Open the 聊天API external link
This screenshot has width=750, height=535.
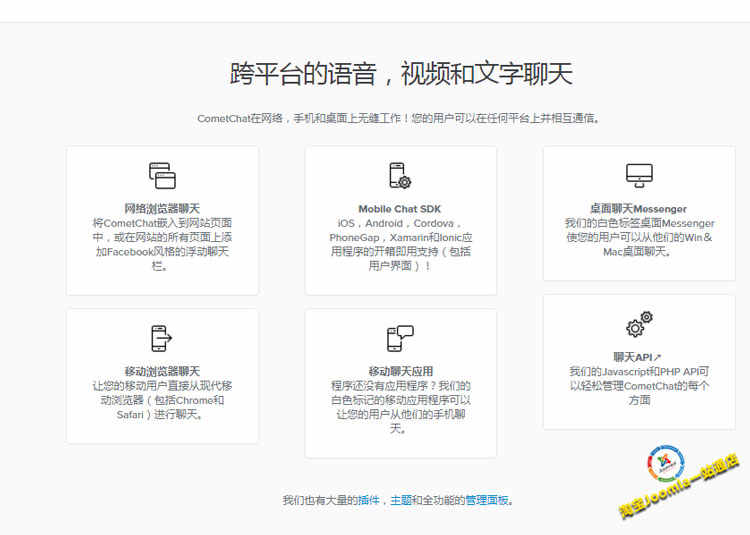pos(637,357)
